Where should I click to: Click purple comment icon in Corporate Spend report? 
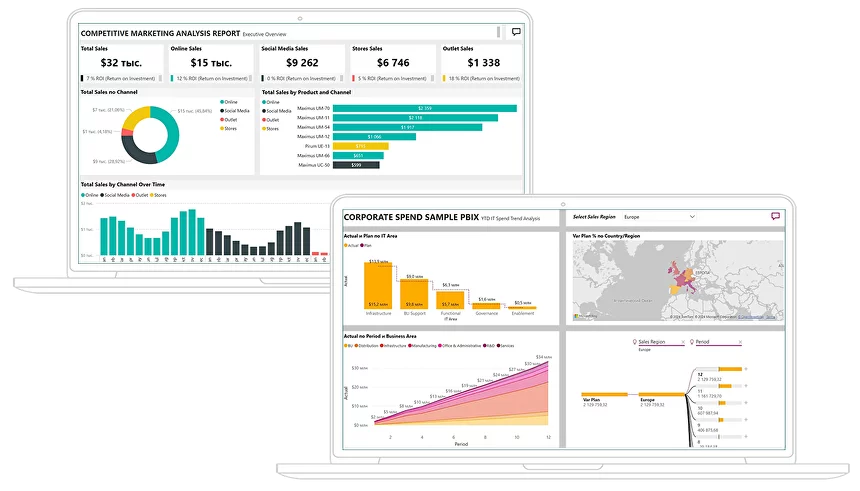pos(775,216)
